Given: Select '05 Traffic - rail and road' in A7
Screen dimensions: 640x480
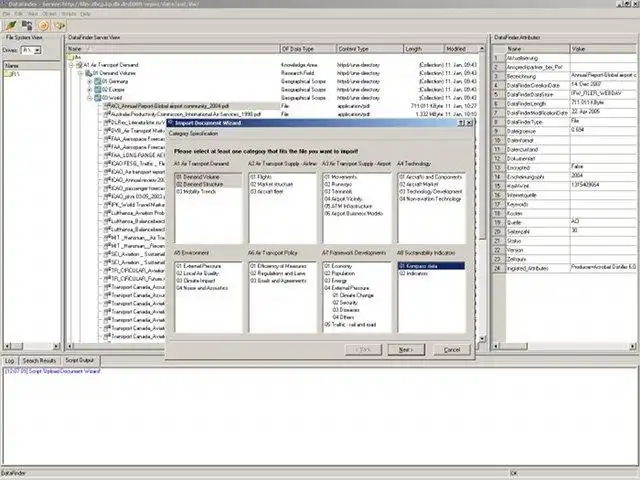Looking at the screenshot, I should point(350,325).
